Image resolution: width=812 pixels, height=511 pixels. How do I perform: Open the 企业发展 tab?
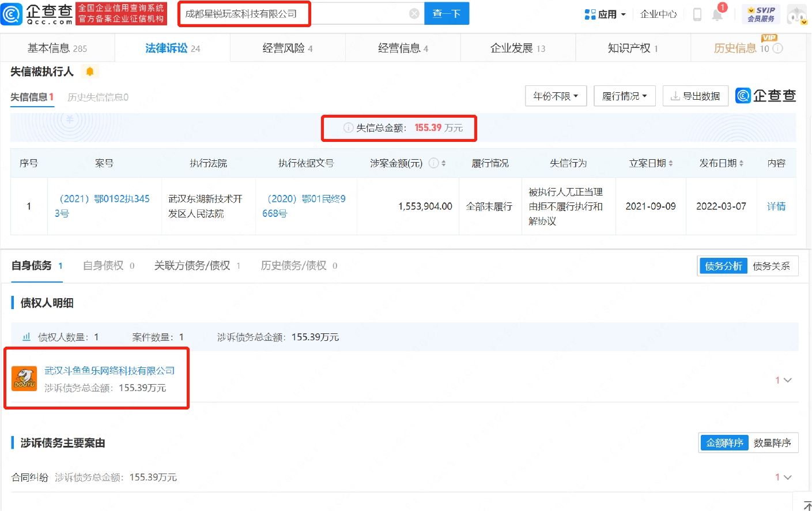518,48
